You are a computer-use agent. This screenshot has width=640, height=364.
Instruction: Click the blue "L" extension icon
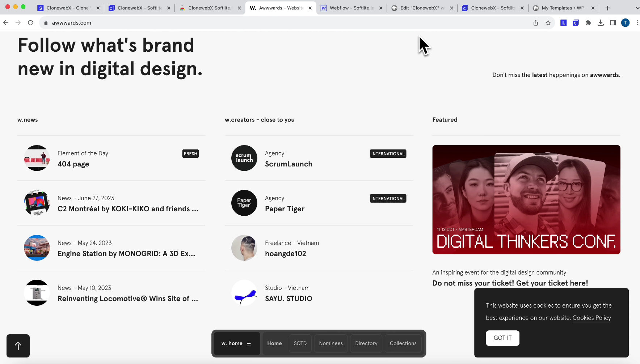(x=563, y=22)
